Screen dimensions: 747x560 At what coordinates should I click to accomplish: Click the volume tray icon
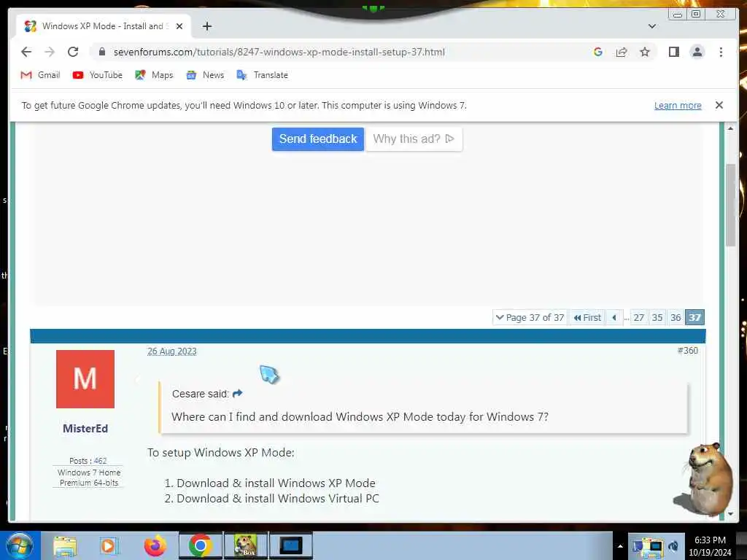(673, 546)
